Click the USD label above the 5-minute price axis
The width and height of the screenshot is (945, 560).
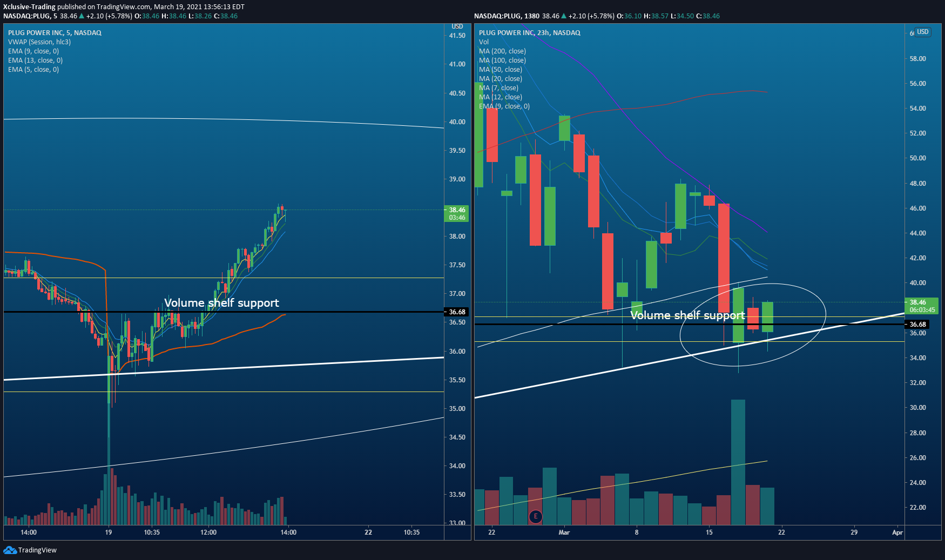[457, 26]
